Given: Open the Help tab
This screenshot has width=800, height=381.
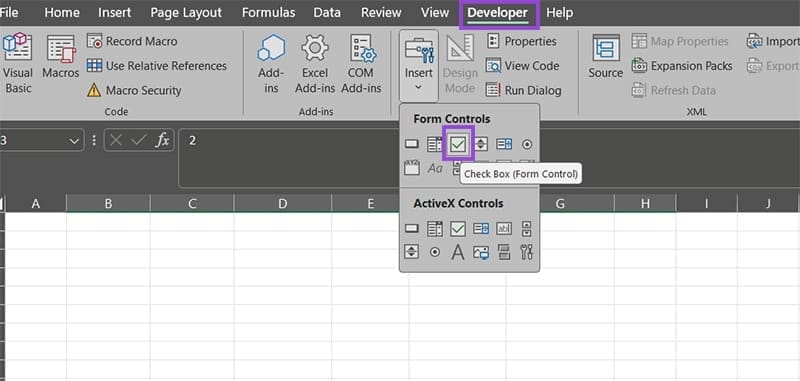Looking at the screenshot, I should [560, 13].
